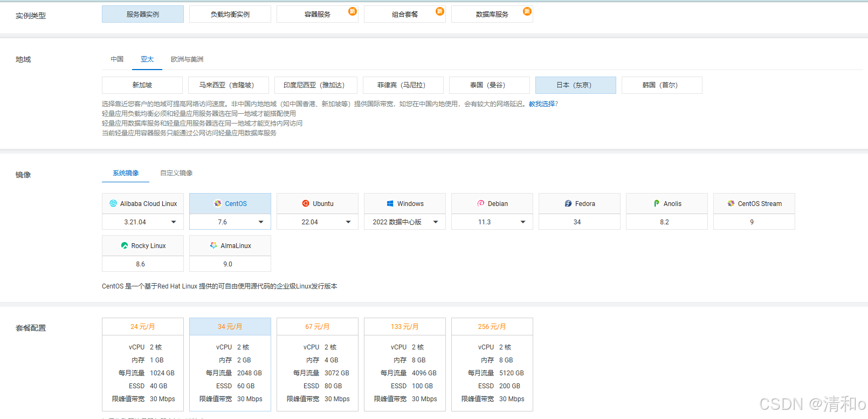
Task: Select the 24 元/月 plan
Action: coord(143,365)
